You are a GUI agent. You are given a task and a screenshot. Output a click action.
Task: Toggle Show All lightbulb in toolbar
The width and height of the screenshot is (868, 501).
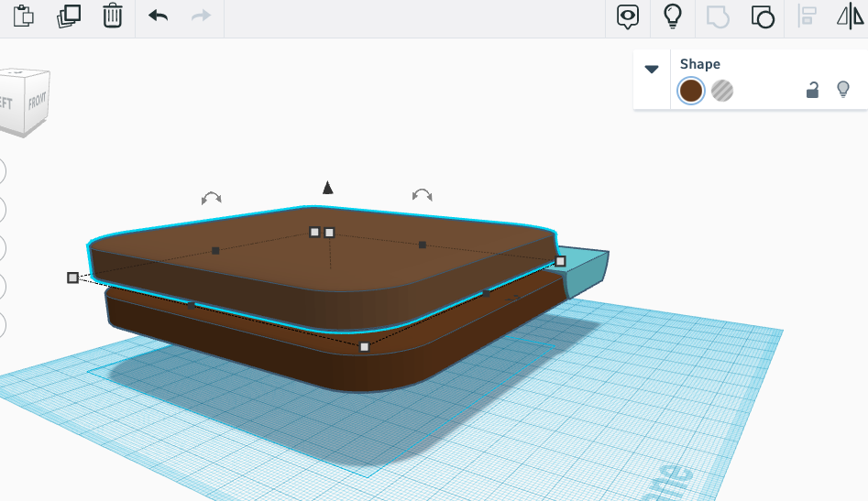click(x=673, y=16)
